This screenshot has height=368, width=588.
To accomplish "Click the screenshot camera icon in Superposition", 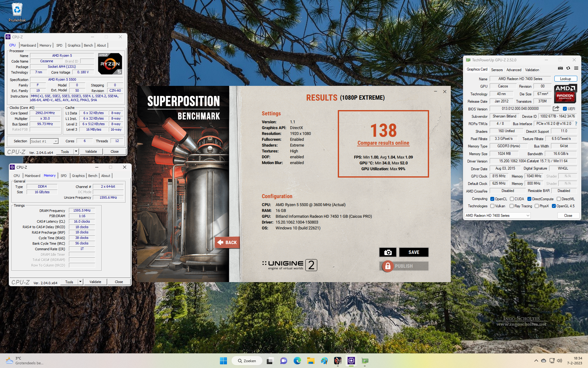I will coord(388,252).
